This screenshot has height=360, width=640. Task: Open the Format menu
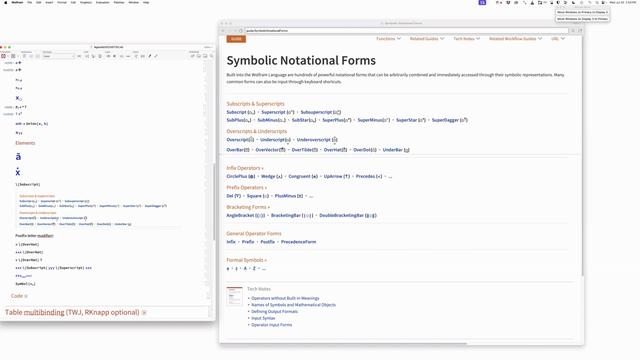62,2
